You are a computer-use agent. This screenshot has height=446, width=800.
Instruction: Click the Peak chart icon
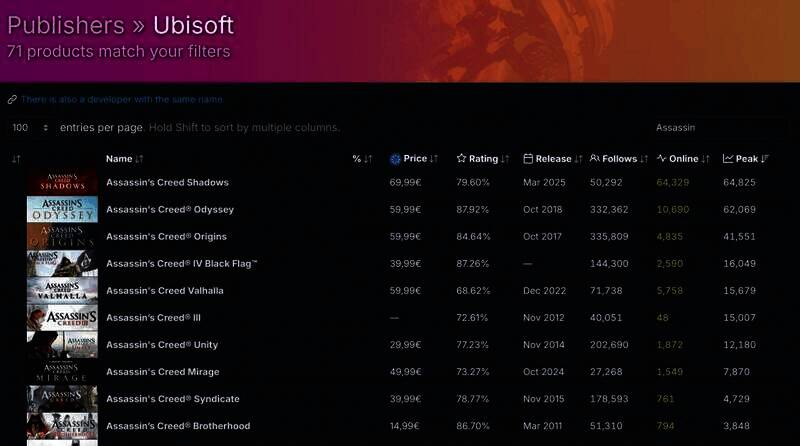[728, 159]
